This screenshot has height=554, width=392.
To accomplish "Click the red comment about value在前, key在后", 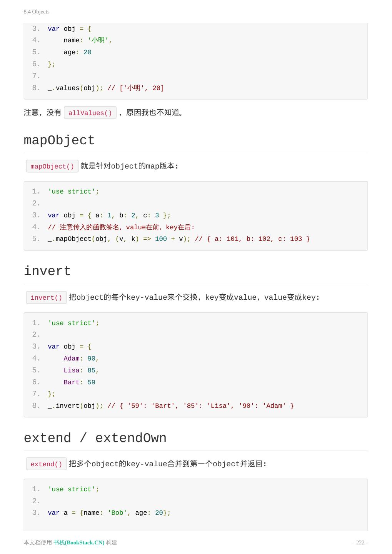I will [x=121, y=227].
